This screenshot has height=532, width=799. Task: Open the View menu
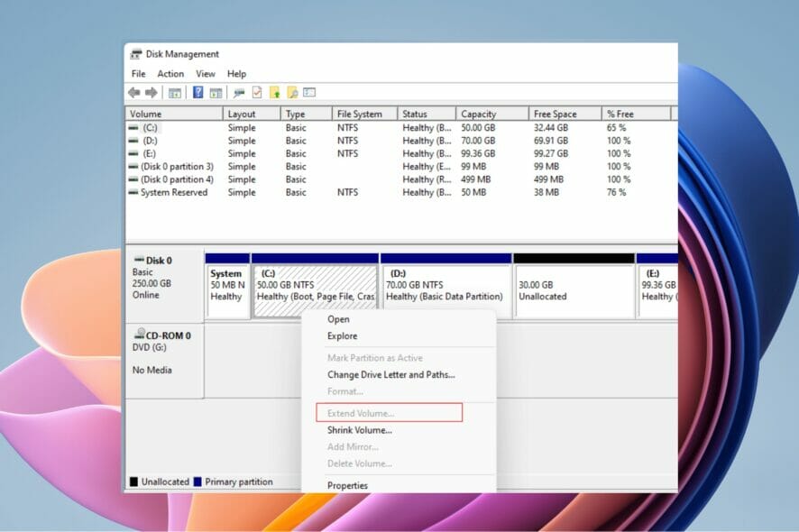tap(206, 74)
